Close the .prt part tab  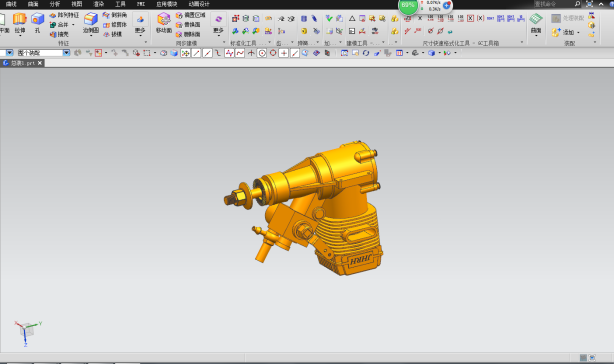40,63
